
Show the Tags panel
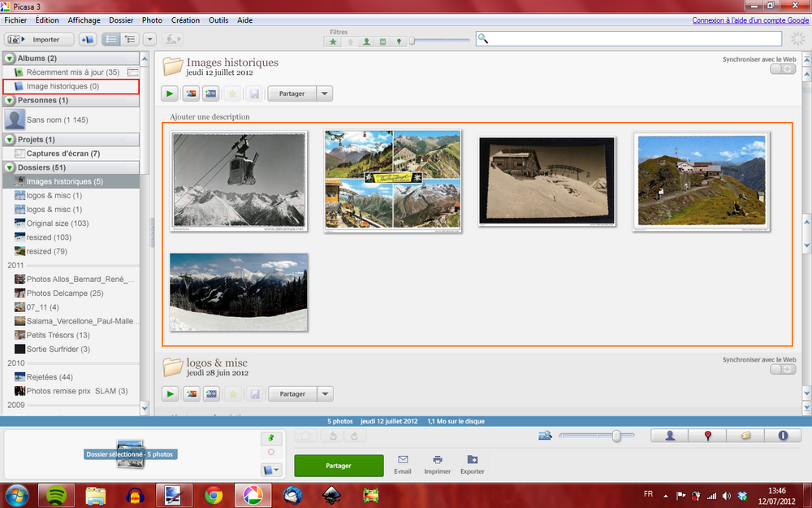(745, 436)
